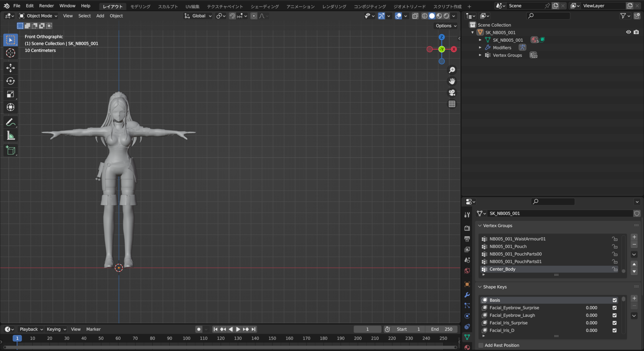Click the Select menu in the viewport header
644x351 pixels.
[85, 16]
